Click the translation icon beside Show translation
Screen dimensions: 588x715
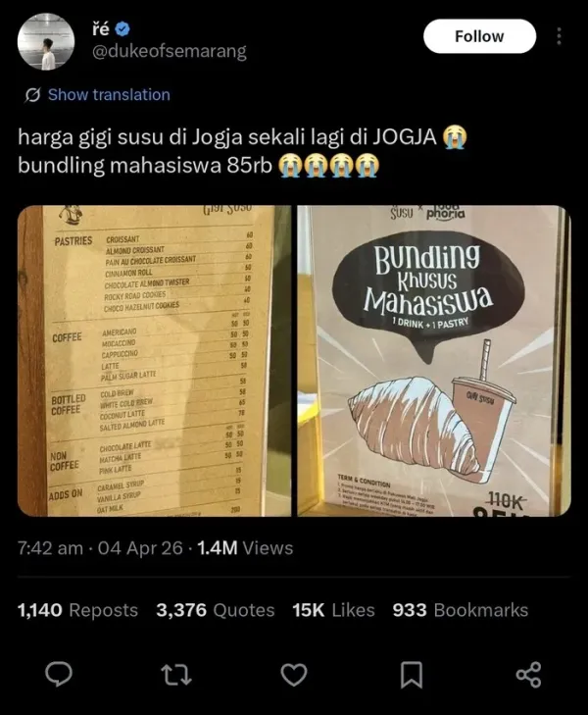(x=32, y=95)
